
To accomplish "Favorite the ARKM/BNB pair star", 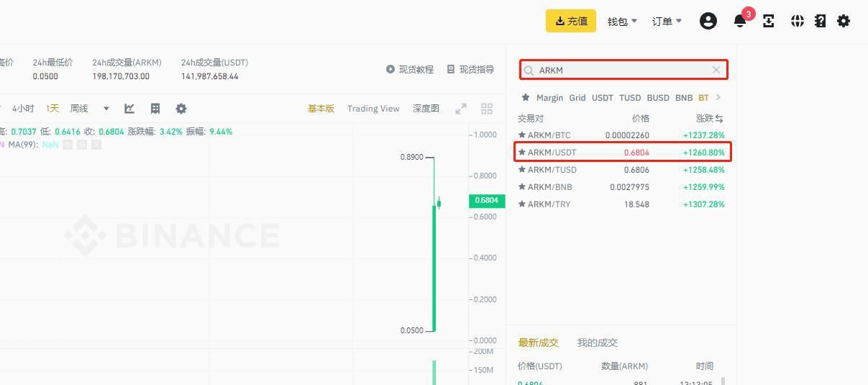I will [x=522, y=186].
